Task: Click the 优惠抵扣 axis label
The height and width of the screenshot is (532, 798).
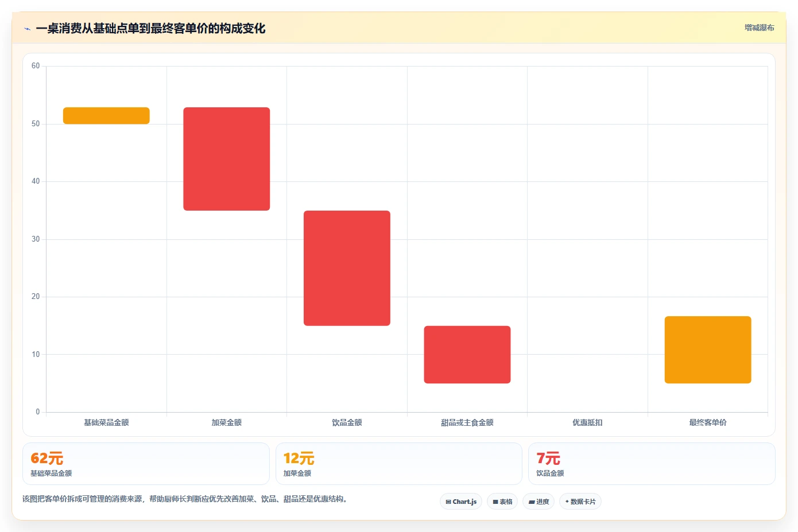Action: (x=587, y=422)
